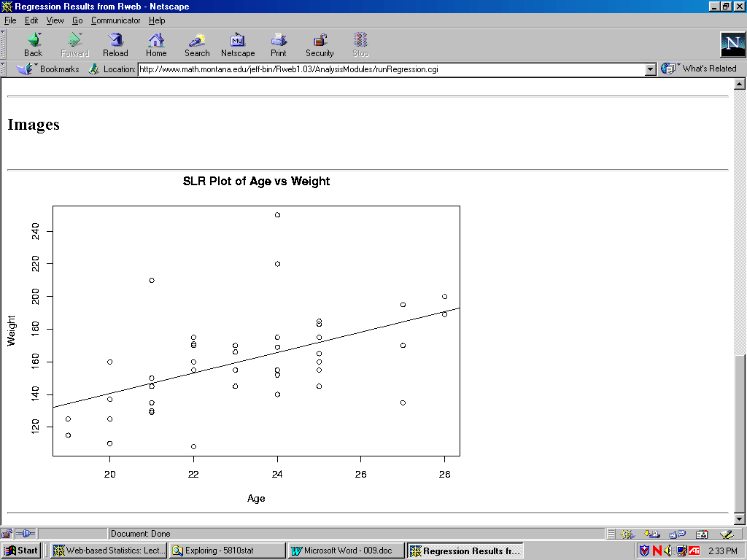Open the Security info icon
747x560 pixels.
[x=320, y=44]
